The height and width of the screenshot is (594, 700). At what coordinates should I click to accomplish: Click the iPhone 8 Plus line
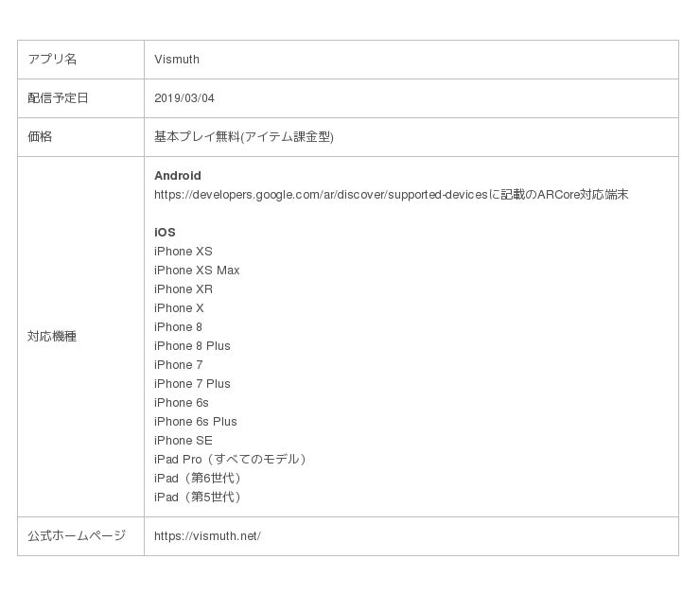click(x=192, y=346)
